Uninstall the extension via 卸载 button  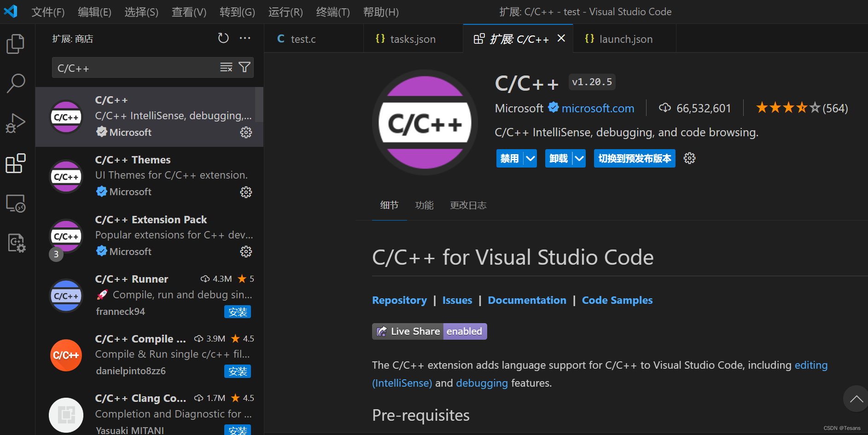click(x=558, y=158)
